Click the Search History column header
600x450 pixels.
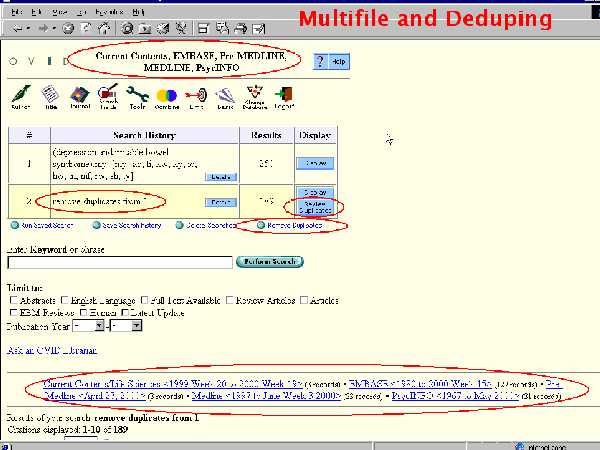click(145, 135)
